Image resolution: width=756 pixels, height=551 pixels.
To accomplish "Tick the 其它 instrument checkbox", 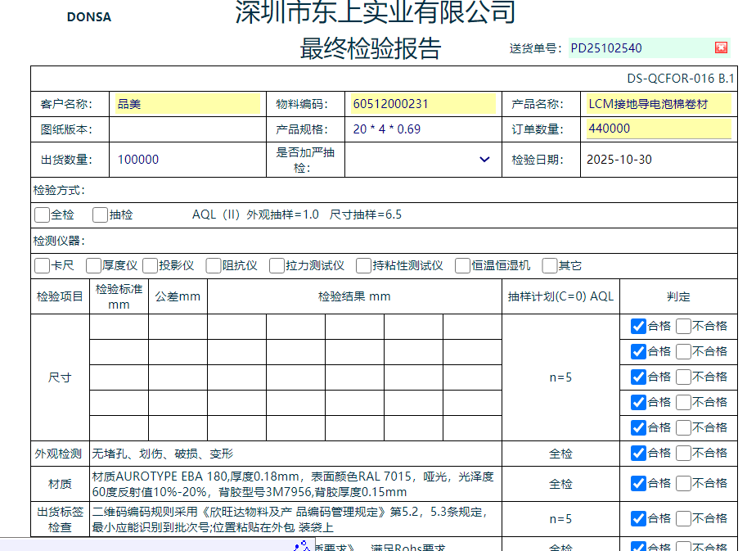I will point(550,265).
